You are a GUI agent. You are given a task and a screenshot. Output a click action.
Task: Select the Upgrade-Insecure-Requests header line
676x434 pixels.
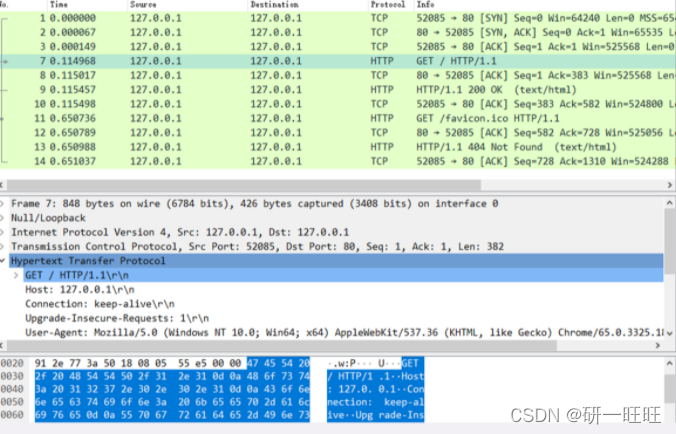117,318
